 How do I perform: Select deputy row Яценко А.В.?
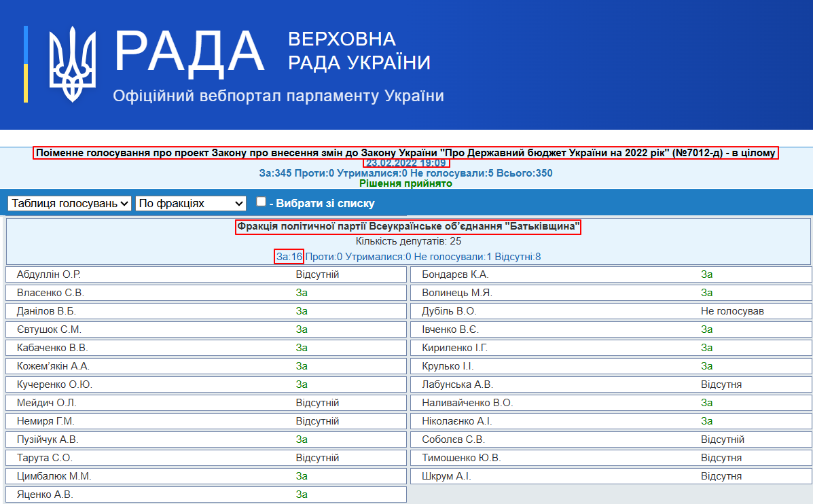point(206,494)
